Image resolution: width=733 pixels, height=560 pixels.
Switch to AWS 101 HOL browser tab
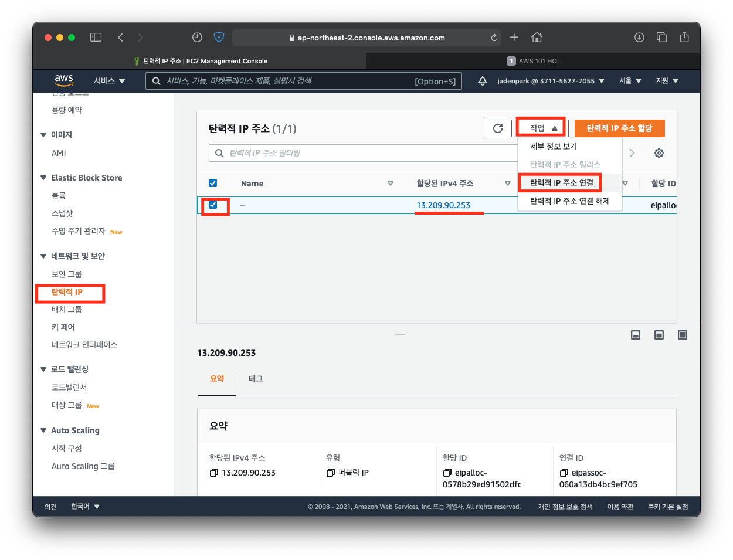tap(533, 61)
